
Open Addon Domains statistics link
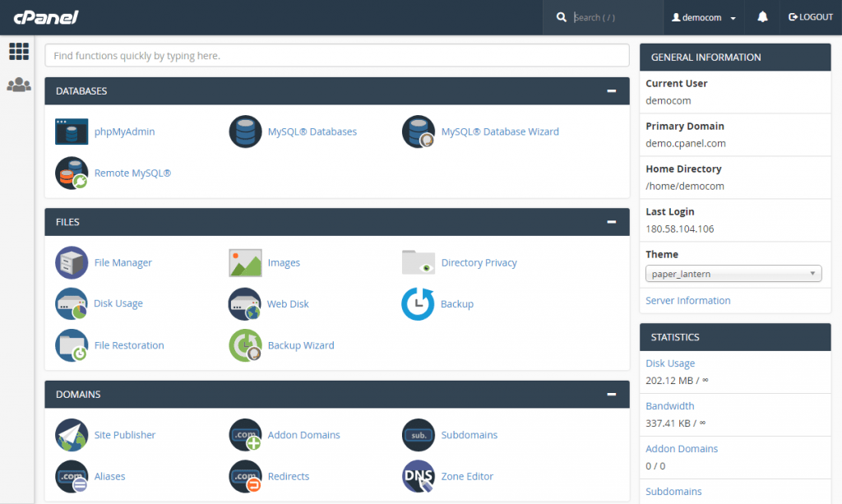tap(682, 449)
